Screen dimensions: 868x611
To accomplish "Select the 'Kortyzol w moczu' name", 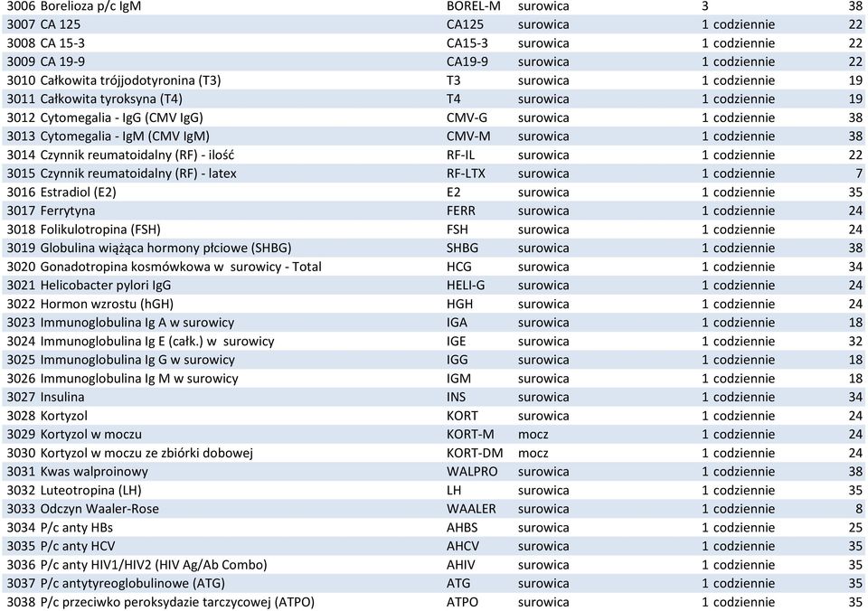I will (90, 435).
